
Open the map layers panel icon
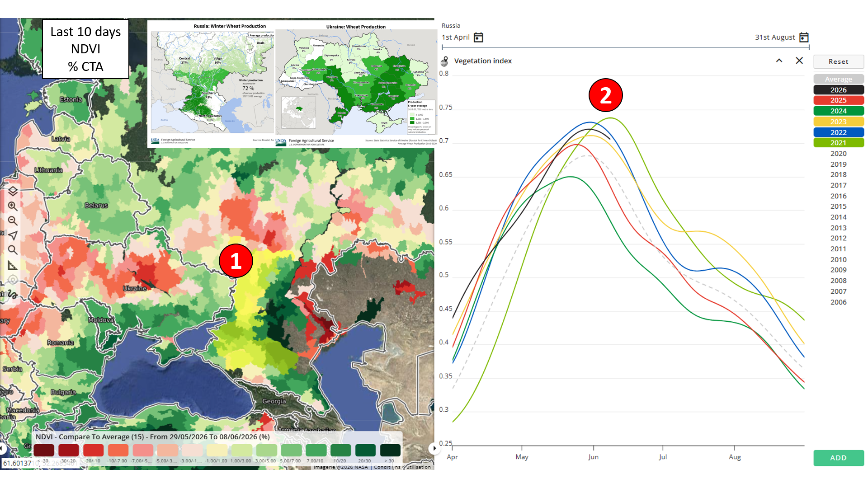[x=13, y=191]
